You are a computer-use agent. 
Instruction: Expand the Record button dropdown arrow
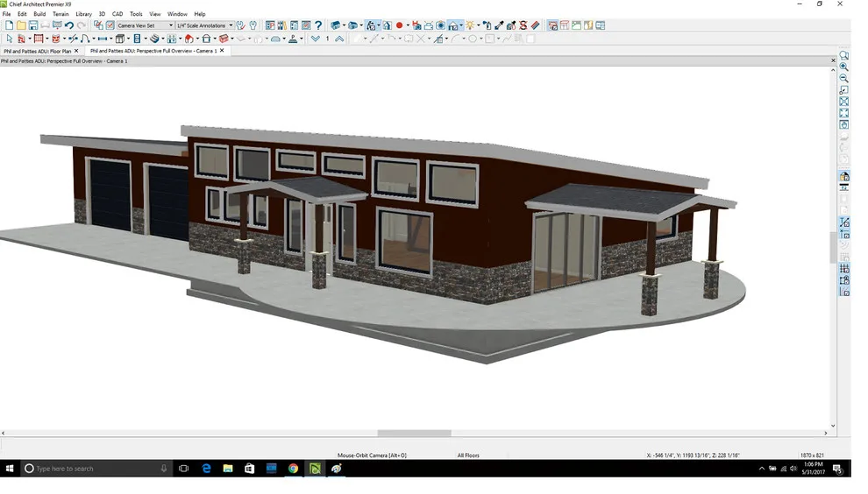tap(408, 25)
